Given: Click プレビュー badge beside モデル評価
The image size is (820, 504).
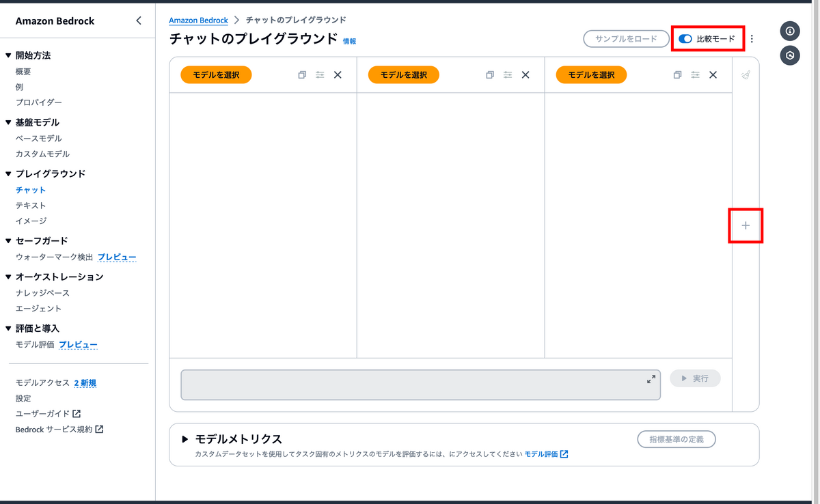Looking at the screenshot, I should 78,344.
